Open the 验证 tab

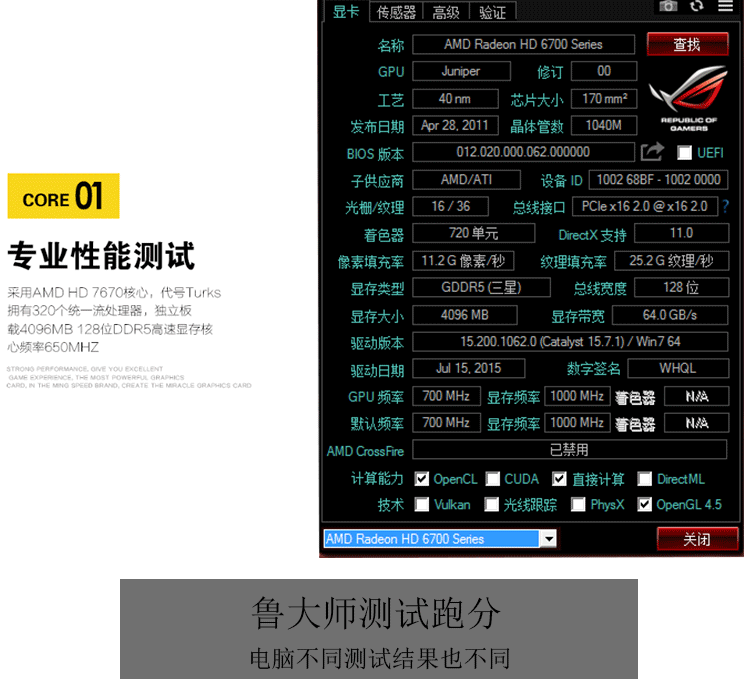click(x=492, y=12)
